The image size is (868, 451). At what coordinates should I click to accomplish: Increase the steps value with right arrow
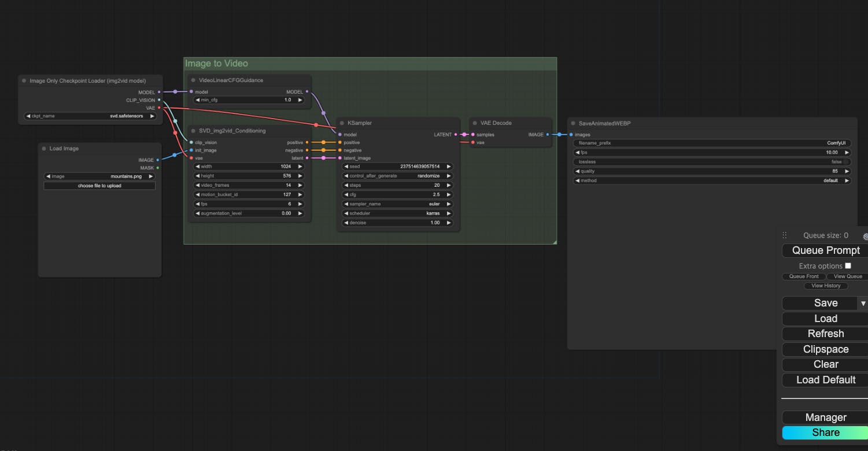448,185
